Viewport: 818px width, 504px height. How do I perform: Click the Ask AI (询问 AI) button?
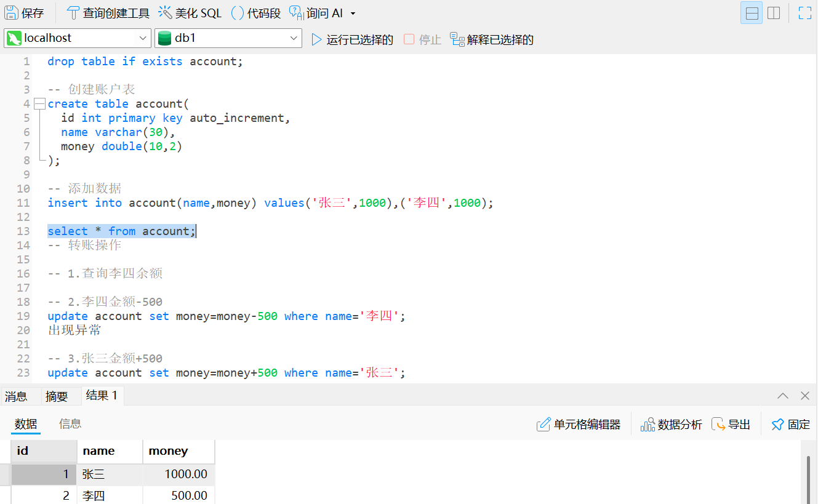pos(316,13)
